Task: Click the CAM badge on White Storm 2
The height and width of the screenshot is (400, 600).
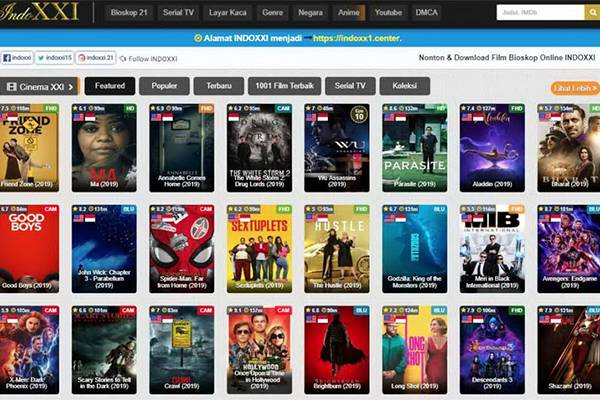Action: coord(283,108)
